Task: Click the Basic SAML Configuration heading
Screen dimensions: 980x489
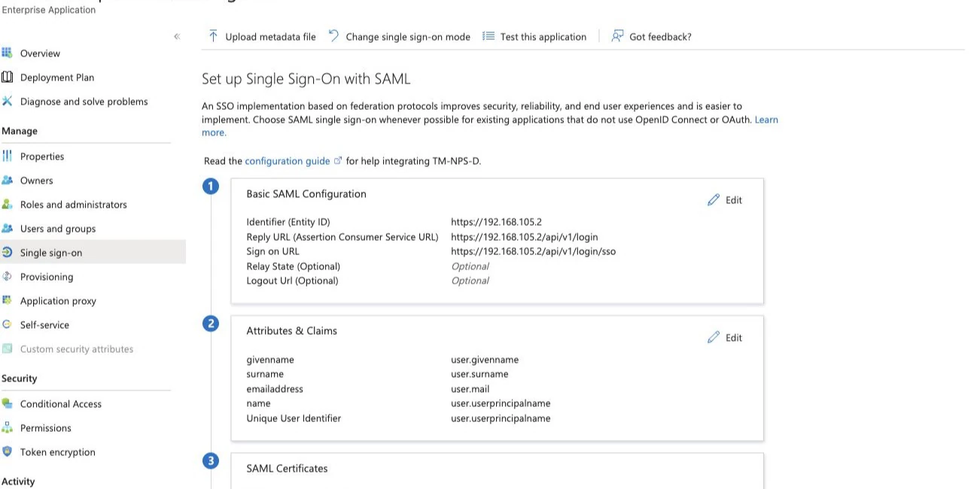Action: [306, 194]
